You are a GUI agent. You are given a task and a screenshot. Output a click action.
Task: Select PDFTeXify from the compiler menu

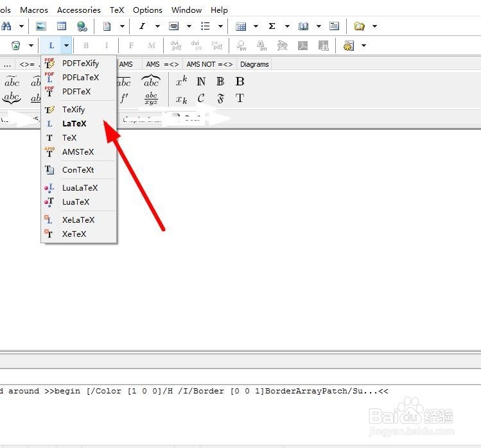point(79,64)
